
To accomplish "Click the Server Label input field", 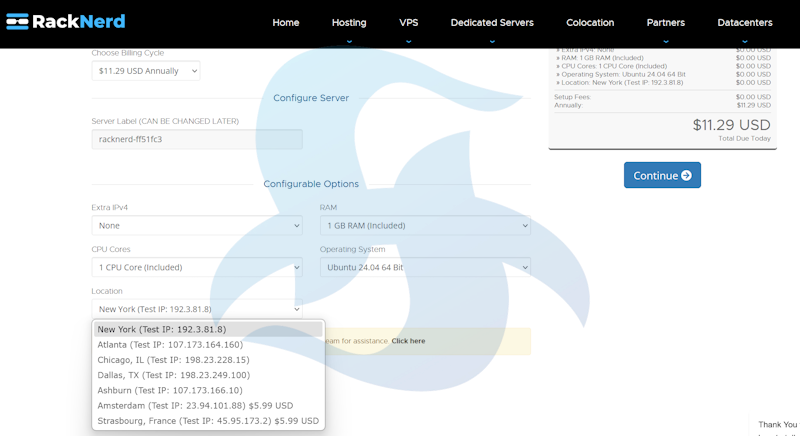I will pos(196,139).
